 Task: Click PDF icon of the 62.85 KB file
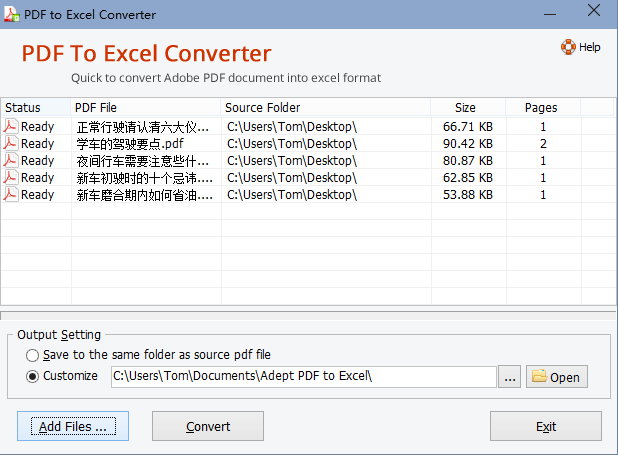[x=11, y=178]
